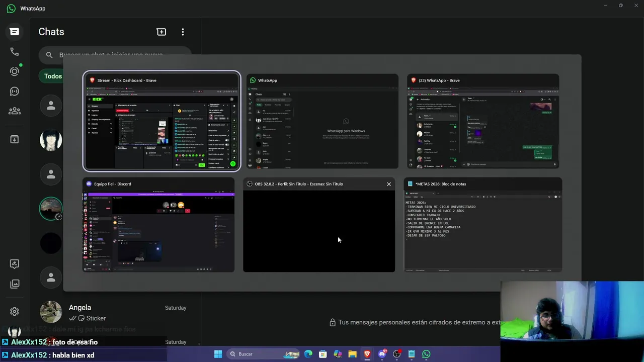Switch to the OBS 32.0.2 window thumbnail
644x362 pixels.
click(x=319, y=225)
